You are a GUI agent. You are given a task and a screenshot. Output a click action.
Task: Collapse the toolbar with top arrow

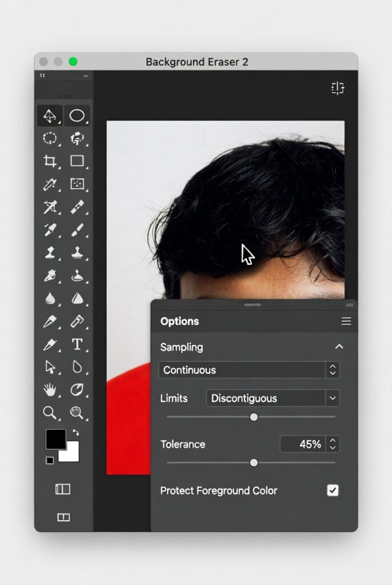pos(86,76)
